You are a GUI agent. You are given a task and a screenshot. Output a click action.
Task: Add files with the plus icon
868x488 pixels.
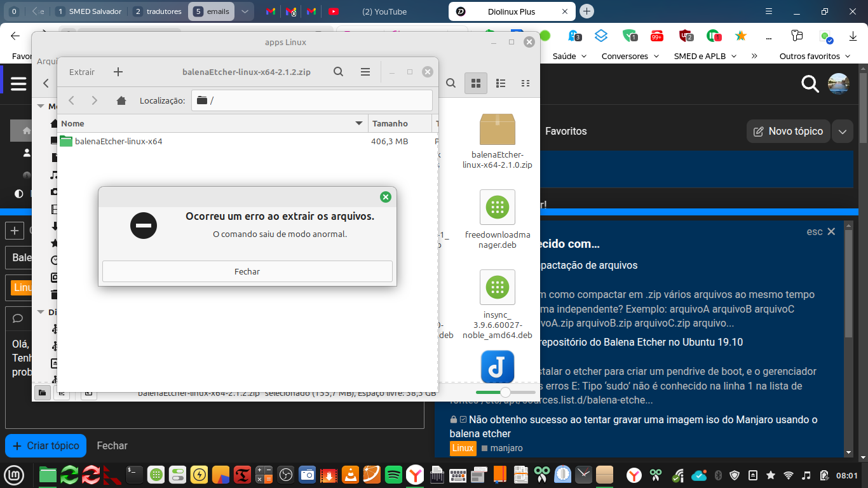click(x=118, y=72)
